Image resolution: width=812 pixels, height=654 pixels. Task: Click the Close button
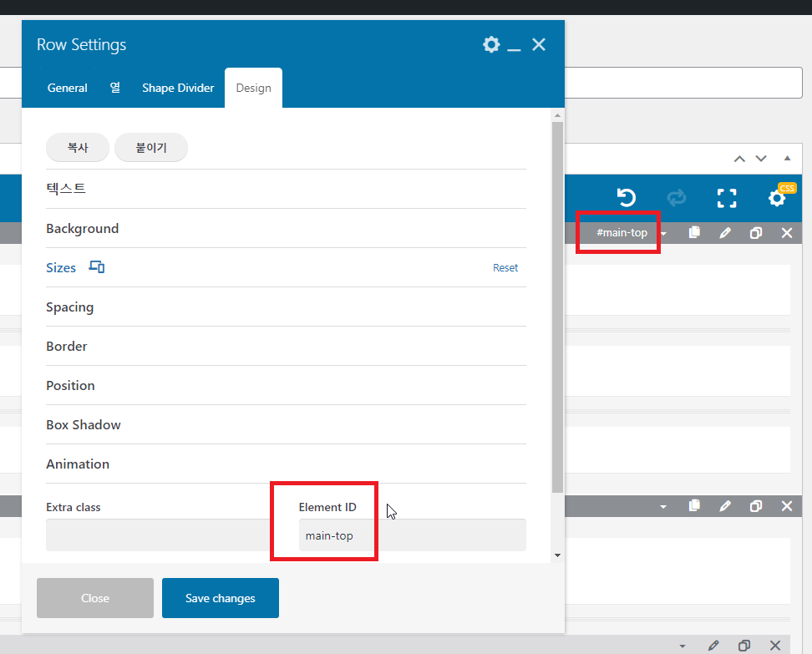point(95,598)
